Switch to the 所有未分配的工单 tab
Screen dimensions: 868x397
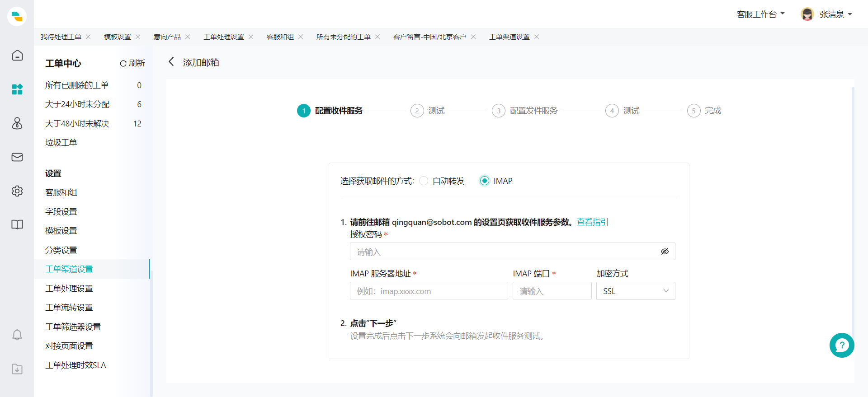tap(344, 37)
